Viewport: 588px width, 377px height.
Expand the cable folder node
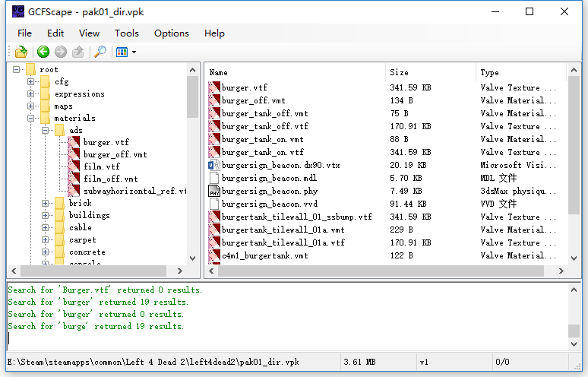pyautogui.click(x=46, y=228)
